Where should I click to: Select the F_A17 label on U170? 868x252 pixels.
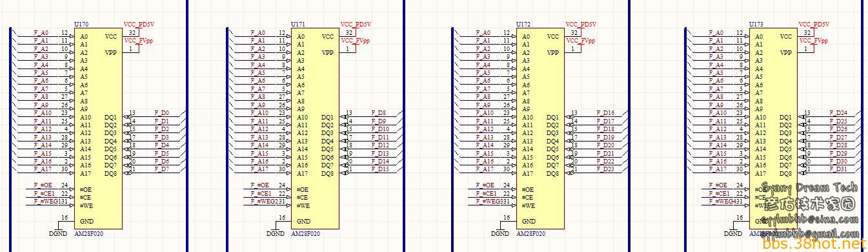pyautogui.click(x=42, y=169)
